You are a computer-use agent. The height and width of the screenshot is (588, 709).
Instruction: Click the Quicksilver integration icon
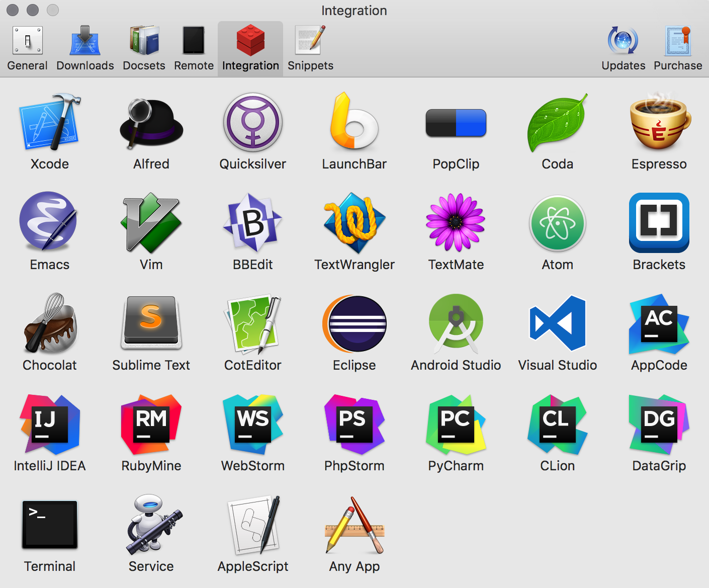pos(253,123)
